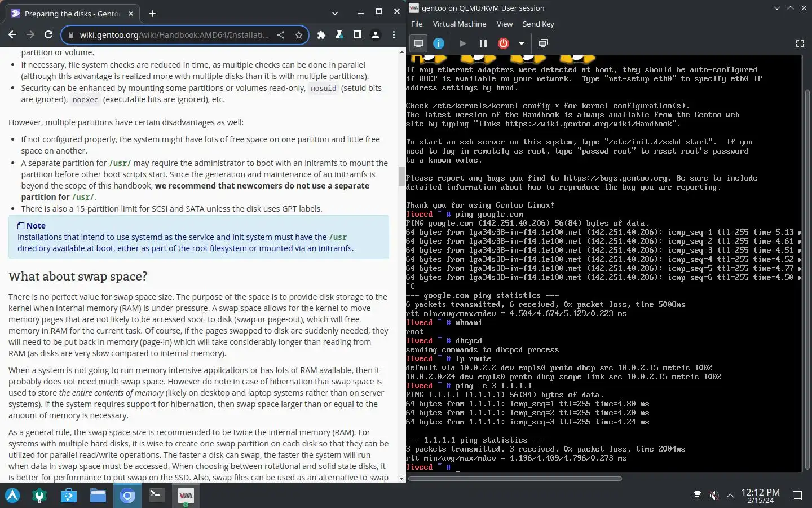Open Chrome three-dot menu
Screen dimensions: 812x508
[x=394, y=35]
